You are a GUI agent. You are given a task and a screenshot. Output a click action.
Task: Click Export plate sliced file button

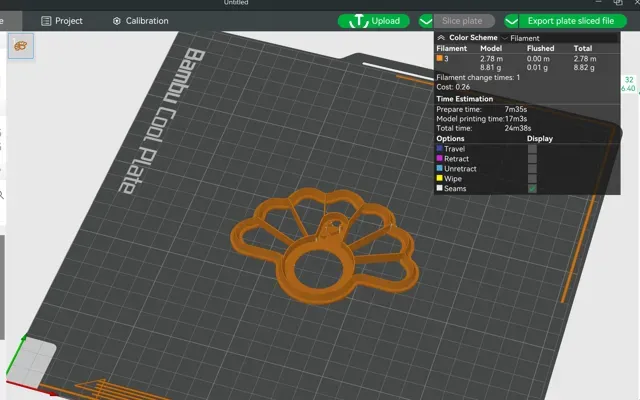coord(572,21)
